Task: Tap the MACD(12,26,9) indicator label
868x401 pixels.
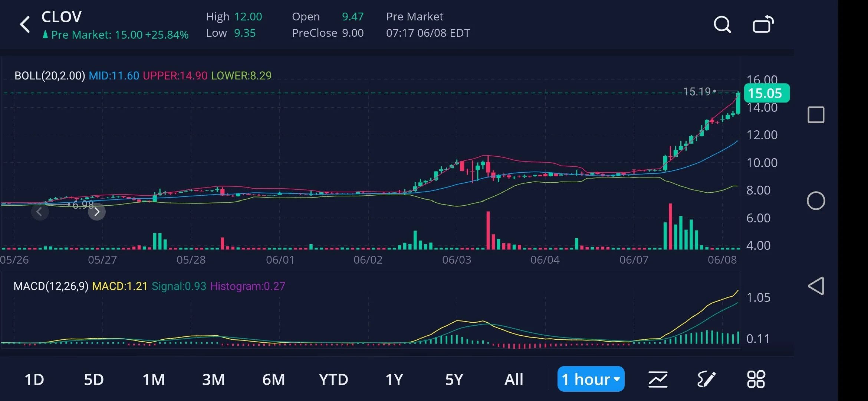Action: 51,286
